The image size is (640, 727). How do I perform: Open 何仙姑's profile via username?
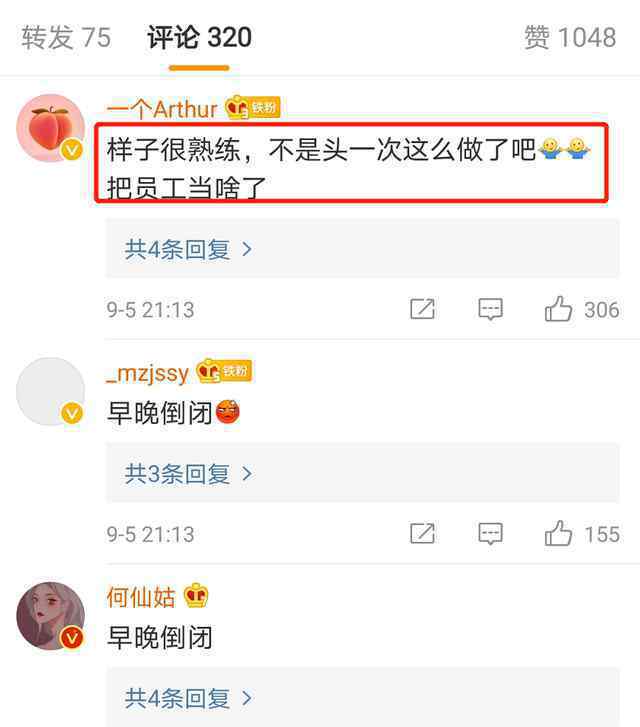click(141, 597)
